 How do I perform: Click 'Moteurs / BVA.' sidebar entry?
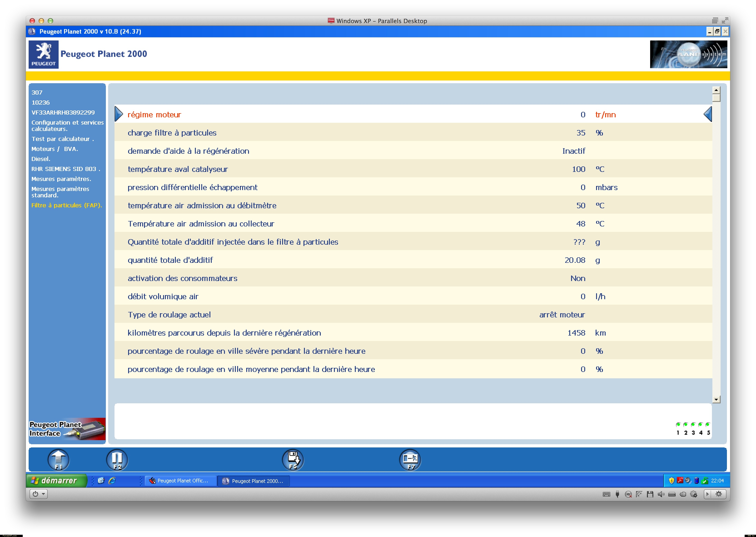[x=55, y=149]
